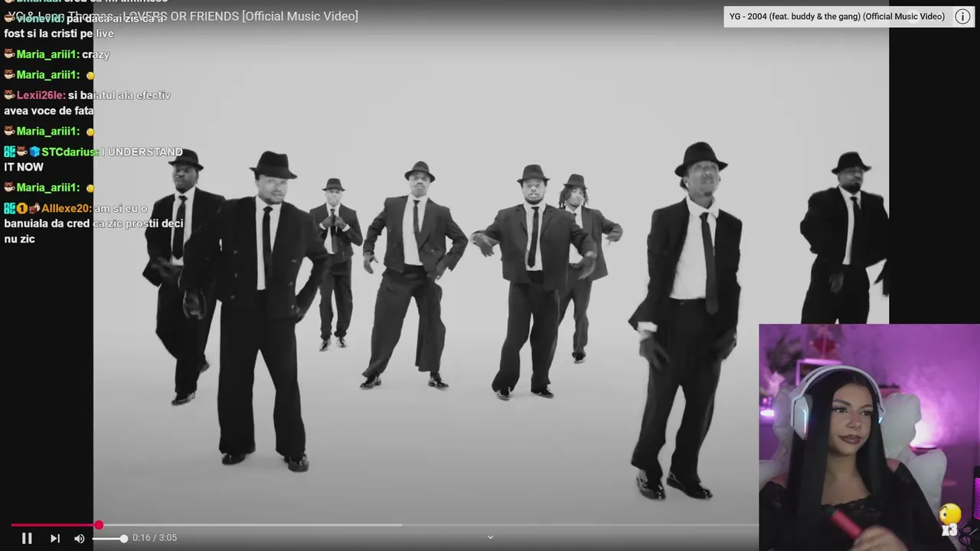Expand the chevron below the video
Screen dimensions: 980x551
point(491,537)
